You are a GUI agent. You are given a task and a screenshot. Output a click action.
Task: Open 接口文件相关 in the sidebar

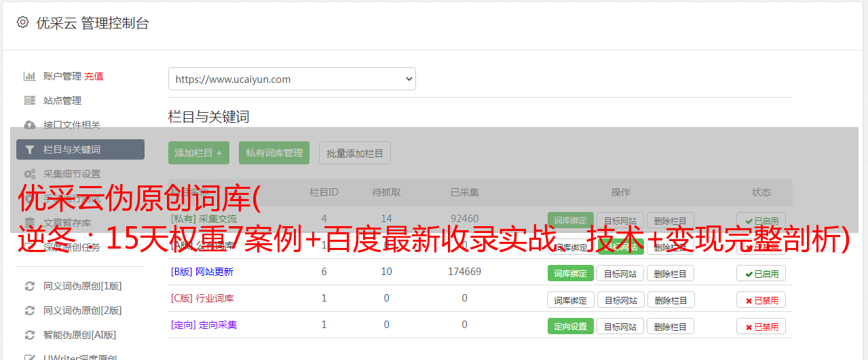tap(72, 125)
